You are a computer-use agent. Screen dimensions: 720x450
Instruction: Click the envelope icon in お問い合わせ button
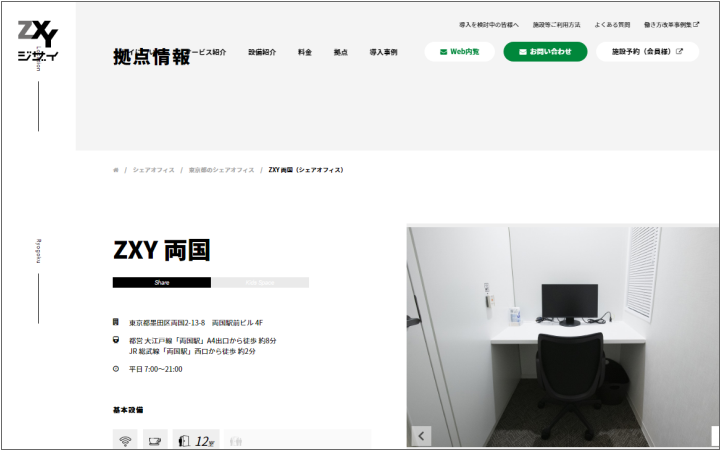pos(523,52)
